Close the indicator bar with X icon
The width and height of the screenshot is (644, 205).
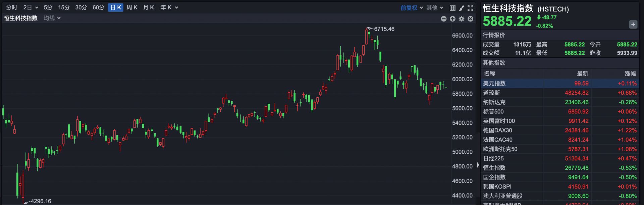click(x=471, y=19)
